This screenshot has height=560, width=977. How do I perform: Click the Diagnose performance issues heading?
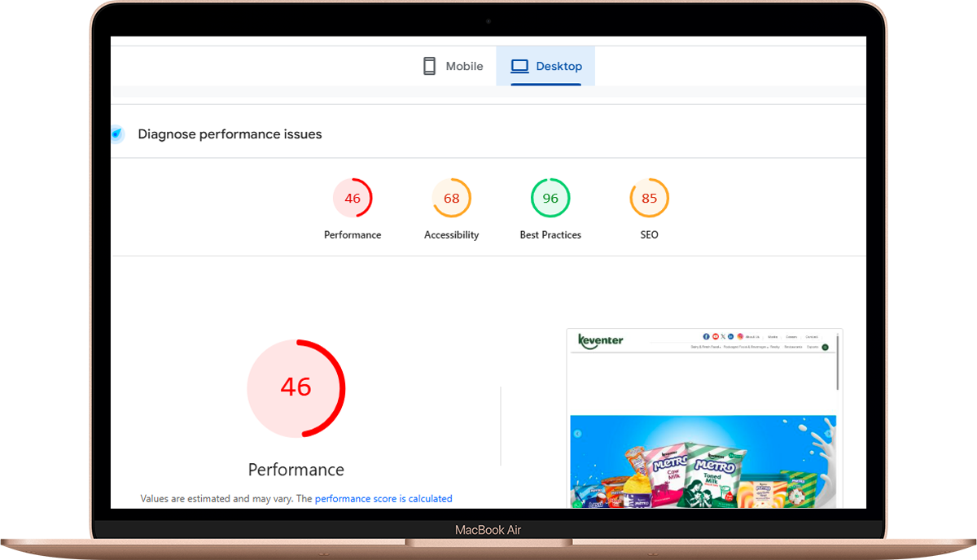coord(230,134)
